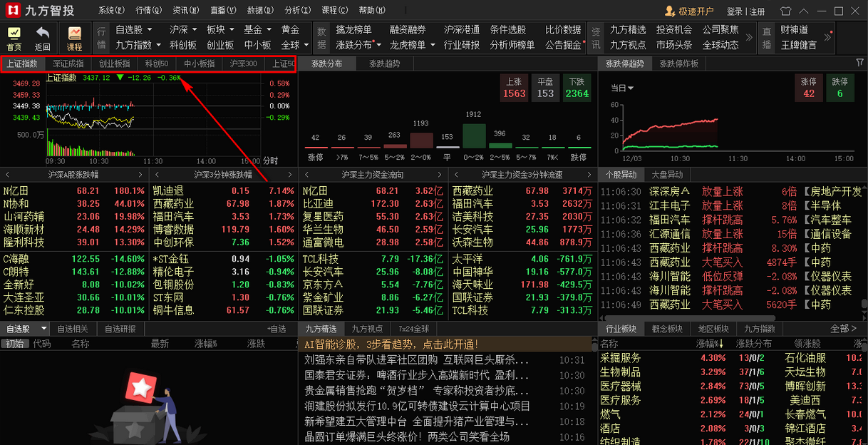Open the 全球动态 toolbar button

[720, 45]
